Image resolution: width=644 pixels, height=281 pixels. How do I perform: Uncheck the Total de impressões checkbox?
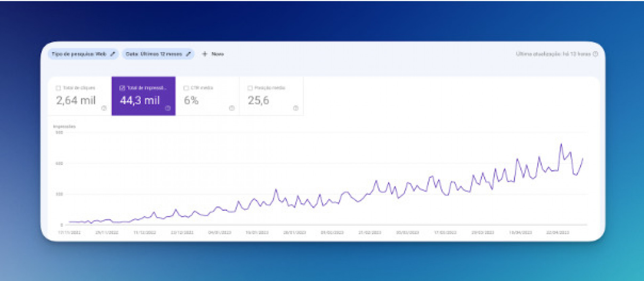point(122,88)
